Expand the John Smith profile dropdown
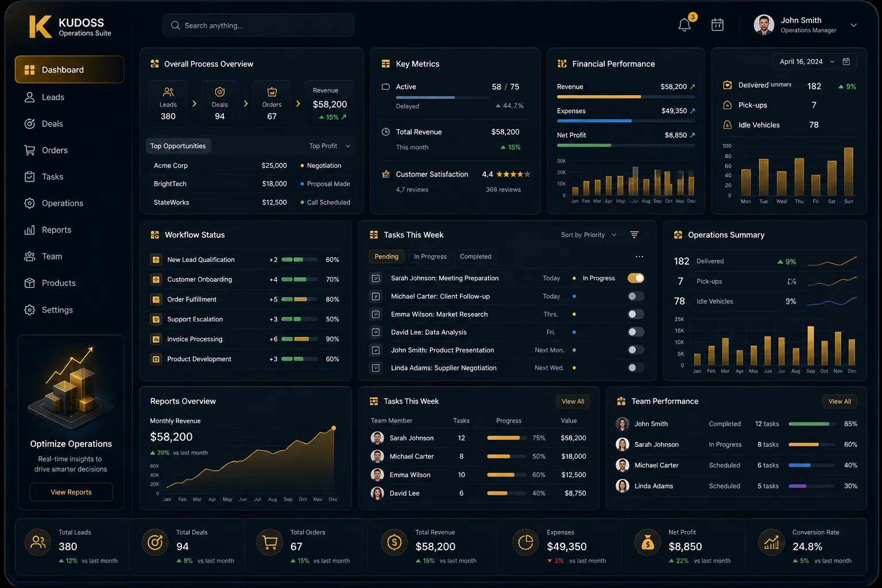This screenshot has height=588, width=882. pyautogui.click(x=853, y=25)
